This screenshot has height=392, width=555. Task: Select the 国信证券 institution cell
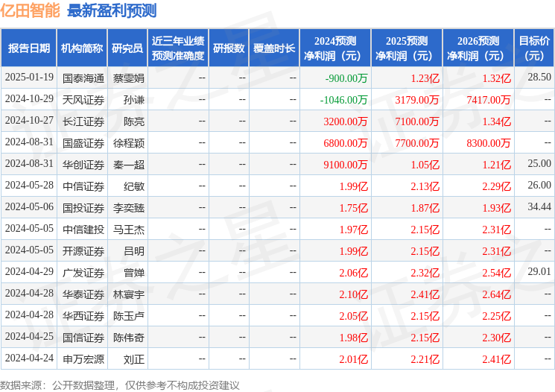(x=83, y=338)
